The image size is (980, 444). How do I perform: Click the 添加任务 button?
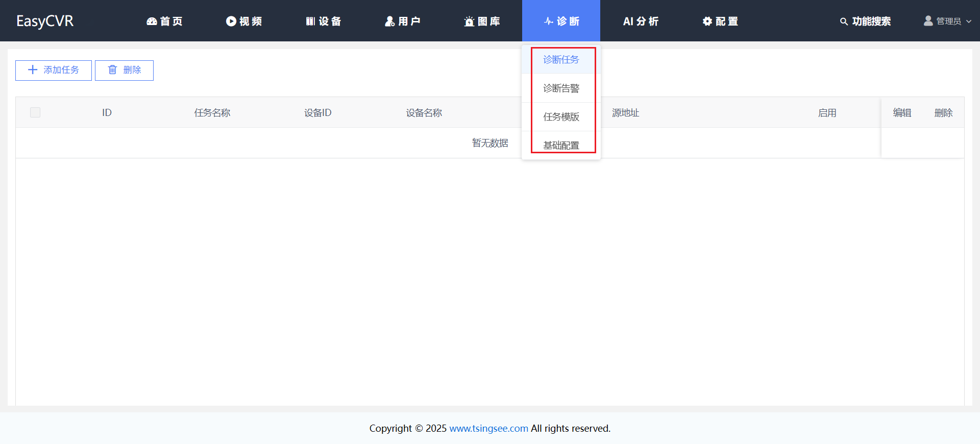[54, 71]
